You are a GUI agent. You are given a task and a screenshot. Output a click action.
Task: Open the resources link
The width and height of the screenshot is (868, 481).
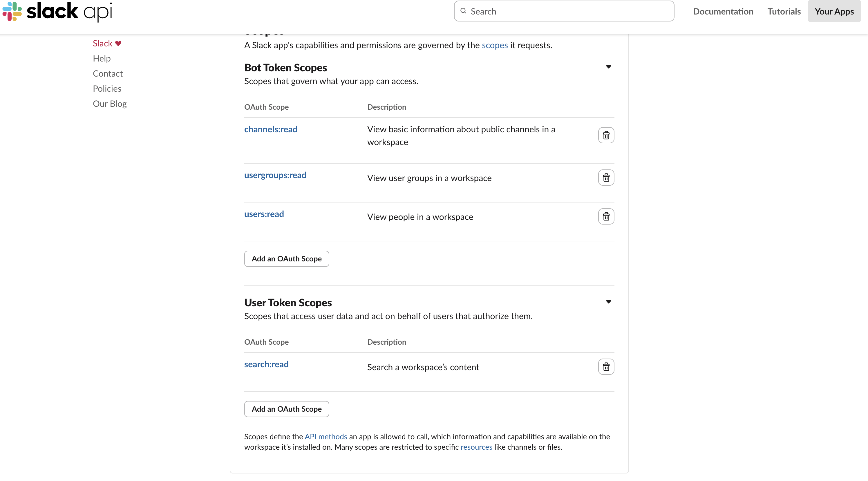pyautogui.click(x=476, y=447)
